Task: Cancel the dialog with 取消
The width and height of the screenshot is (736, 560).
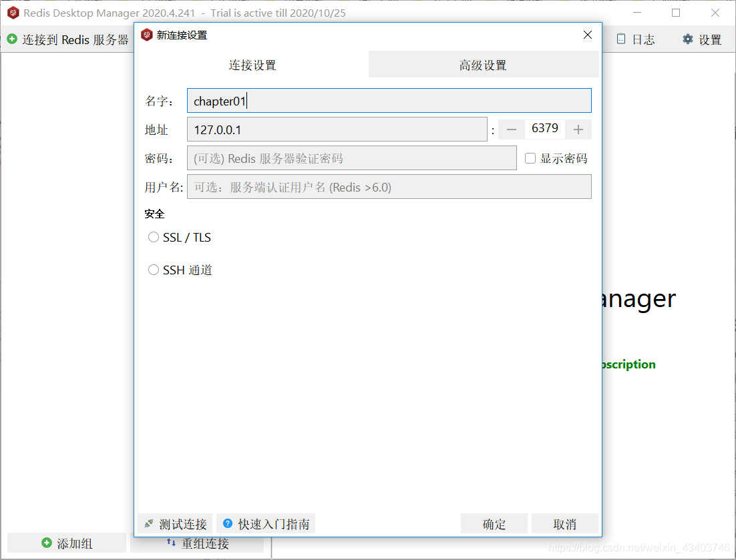Action: 565,524
